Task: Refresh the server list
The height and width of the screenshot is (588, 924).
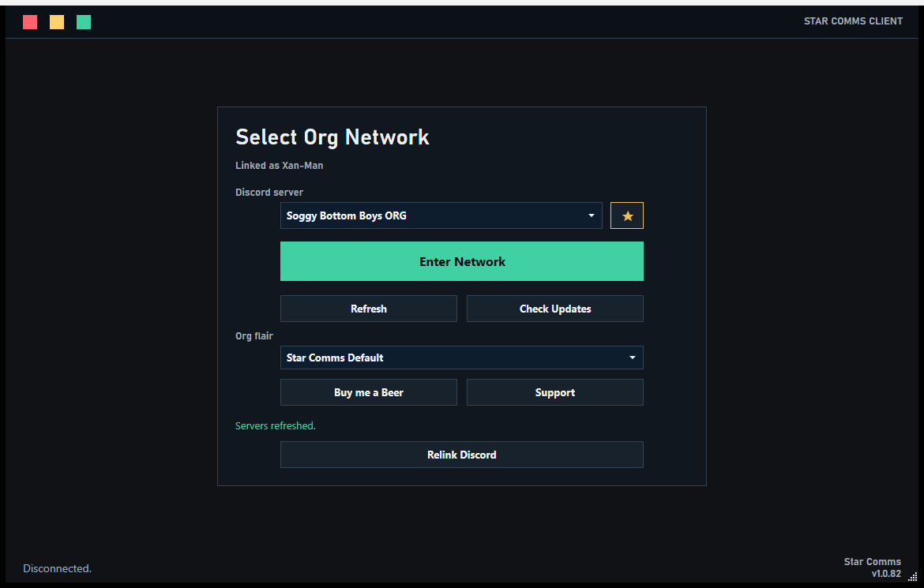Action: point(368,309)
